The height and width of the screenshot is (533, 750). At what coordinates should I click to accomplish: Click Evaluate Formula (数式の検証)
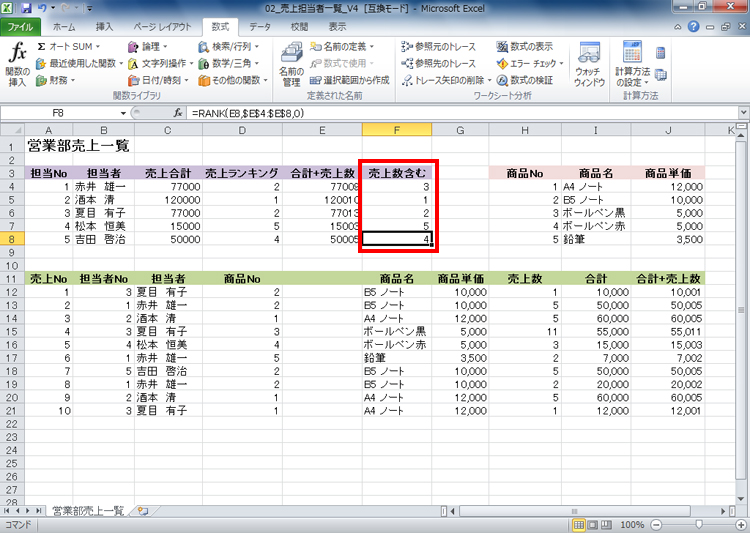525,80
